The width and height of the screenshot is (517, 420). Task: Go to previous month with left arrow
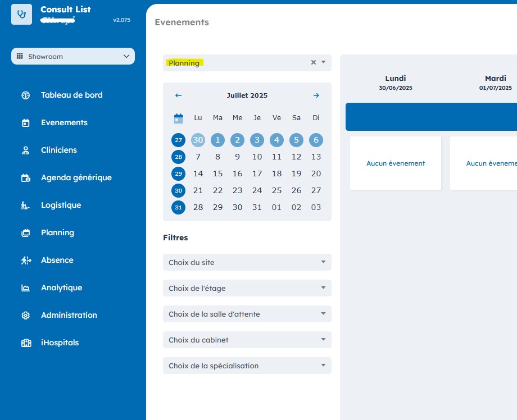(x=178, y=95)
